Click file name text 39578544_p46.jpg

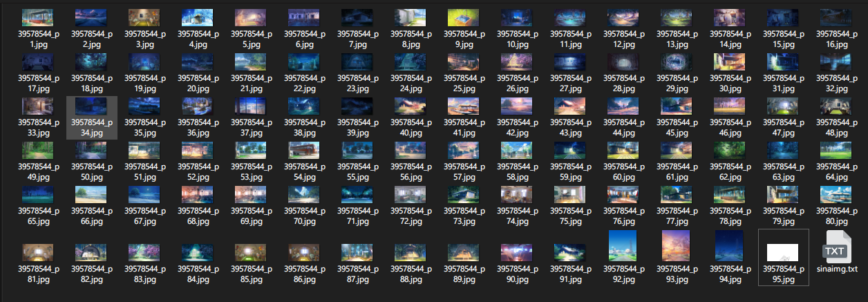tap(730, 126)
